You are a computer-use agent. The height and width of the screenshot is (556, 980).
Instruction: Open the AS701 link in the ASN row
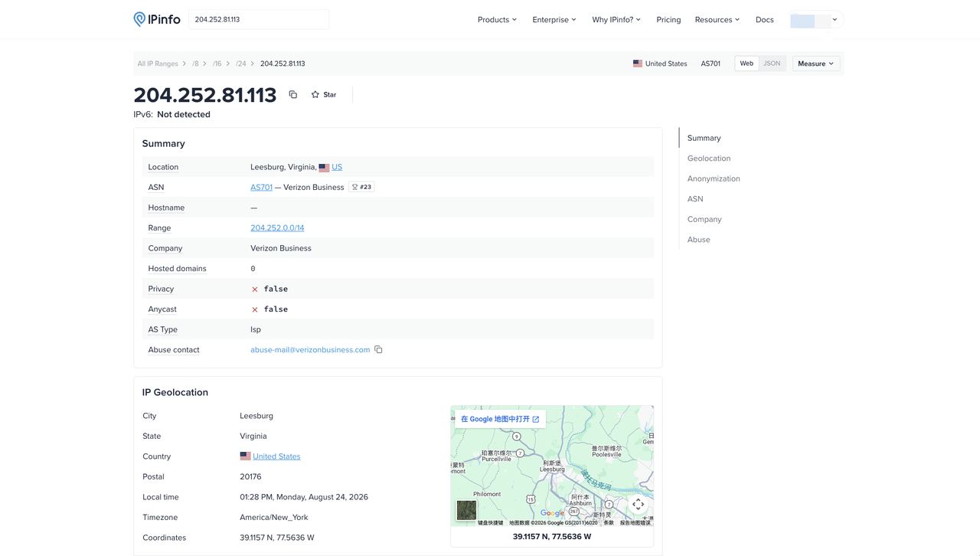click(261, 187)
